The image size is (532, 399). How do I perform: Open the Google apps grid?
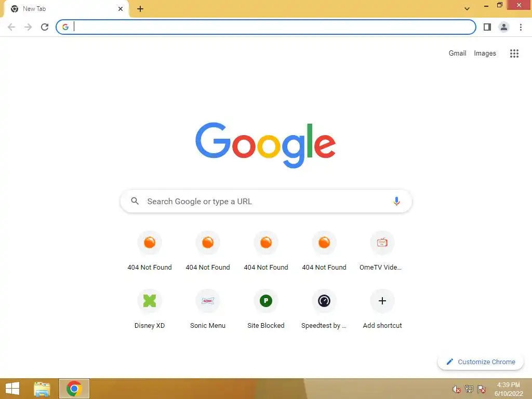point(514,54)
